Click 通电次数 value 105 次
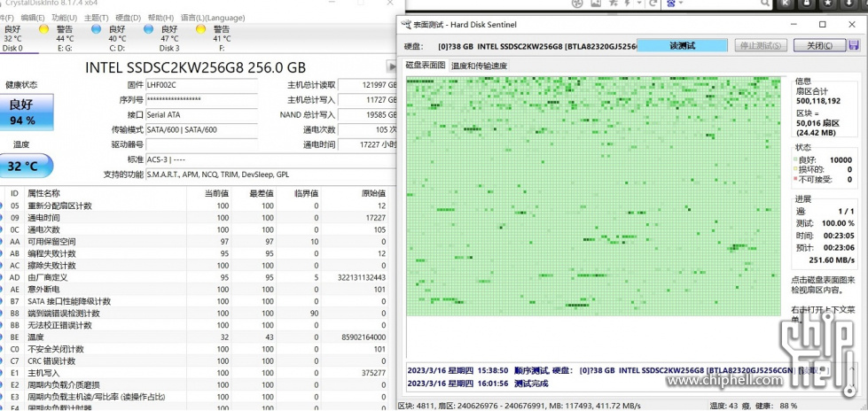 368,130
